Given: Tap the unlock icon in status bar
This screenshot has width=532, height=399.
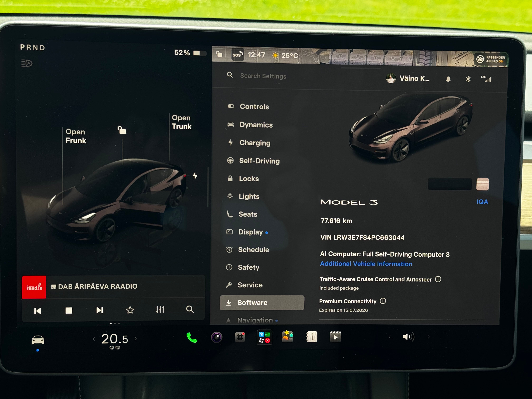Looking at the screenshot, I should coord(219,54).
